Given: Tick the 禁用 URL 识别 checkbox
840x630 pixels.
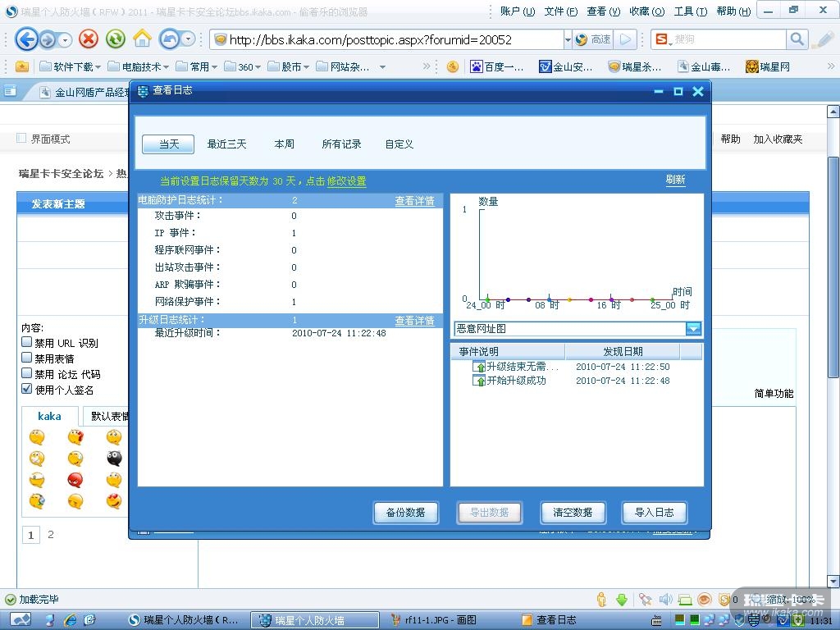Looking at the screenshot, I should tap(27, 342).
